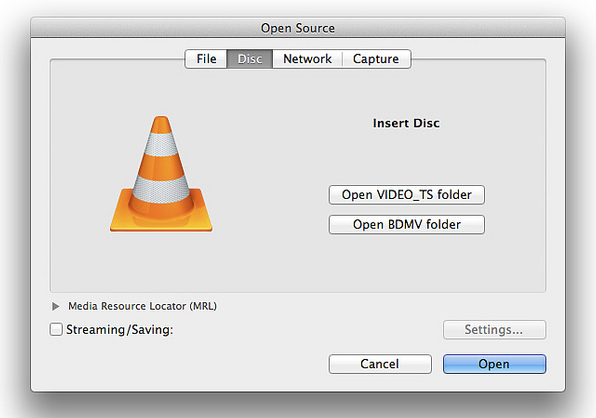Enable the Streaming/Saving checkbox

point(56,329)
